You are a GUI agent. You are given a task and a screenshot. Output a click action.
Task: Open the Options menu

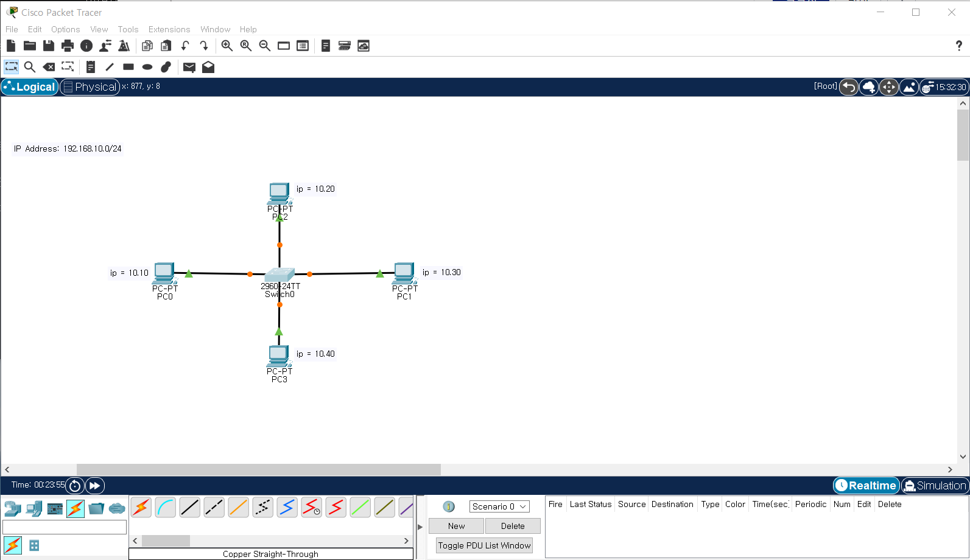coord(65,29)
